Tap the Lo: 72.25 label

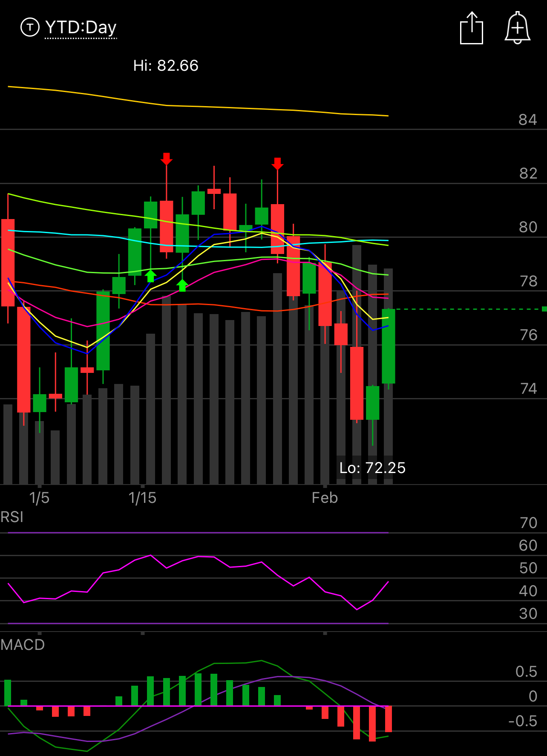tap(372, 468)
